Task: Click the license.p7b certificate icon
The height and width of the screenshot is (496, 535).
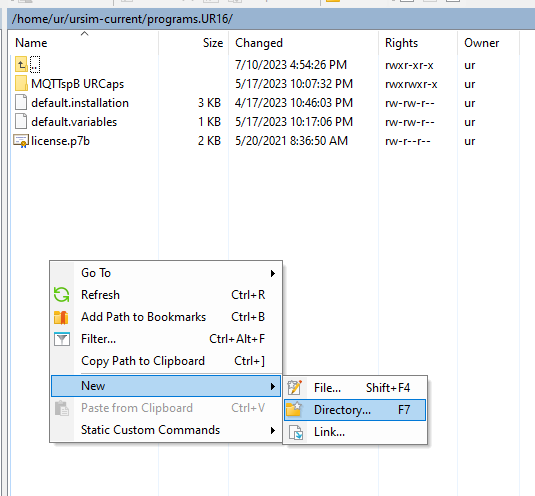Action: (20, 141)
